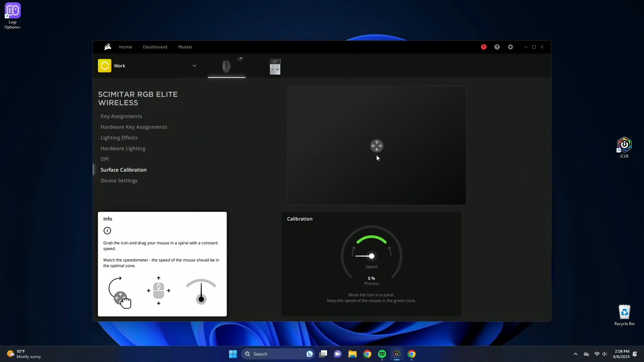Image resolution: width=644 pixels, height=362 pixels.
Task: Close the iCUE window
Action: [x=542, y=47]
